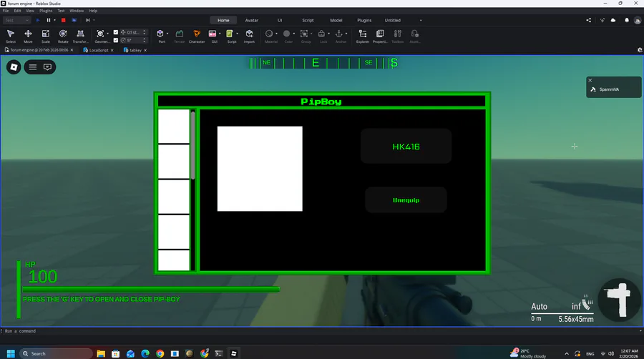
Task: Expand the Script type dropdown arrow
Action: (237, 34)
